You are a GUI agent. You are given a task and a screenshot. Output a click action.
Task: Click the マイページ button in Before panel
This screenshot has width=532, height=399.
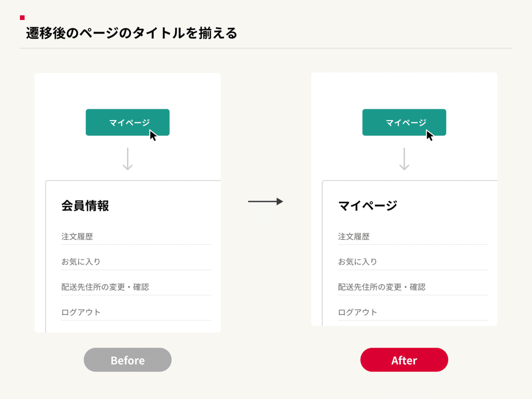(x=128, y=122)
